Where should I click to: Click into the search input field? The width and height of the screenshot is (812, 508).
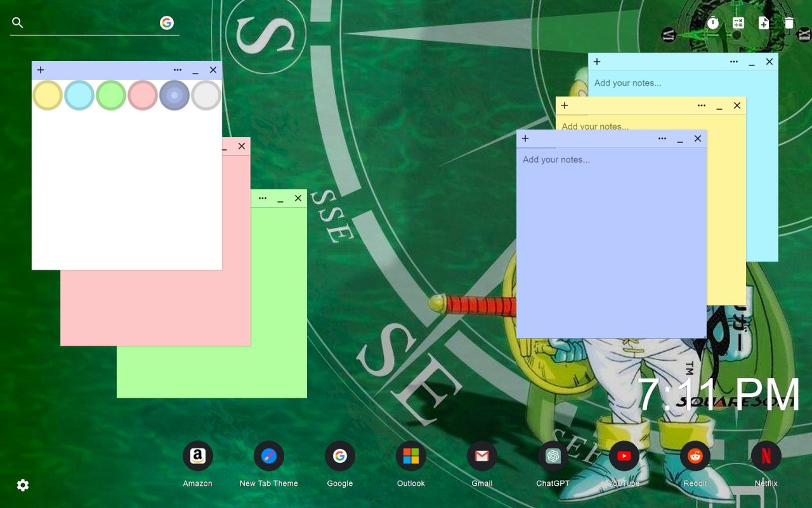[x=92, y=23]
